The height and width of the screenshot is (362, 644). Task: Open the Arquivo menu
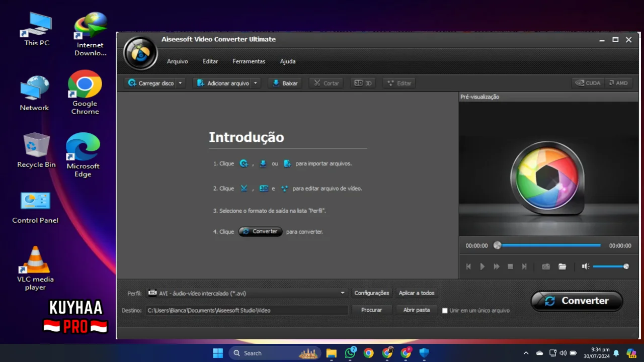coord(177,61)
